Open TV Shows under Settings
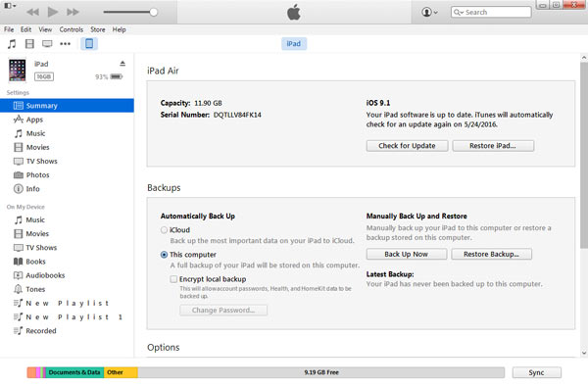588x387 pixels. pyautogui.click(x=67, y=162)
